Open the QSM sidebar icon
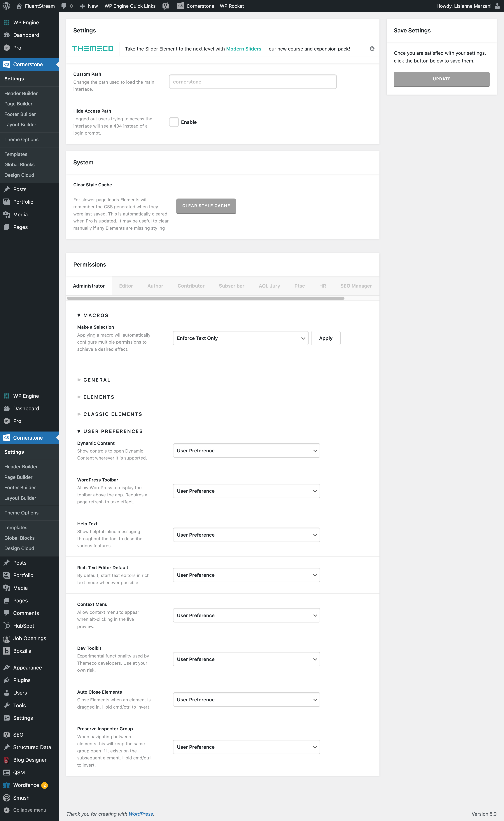Image resolution: width=504 pixels, height=821 pixels. point(6,772)
